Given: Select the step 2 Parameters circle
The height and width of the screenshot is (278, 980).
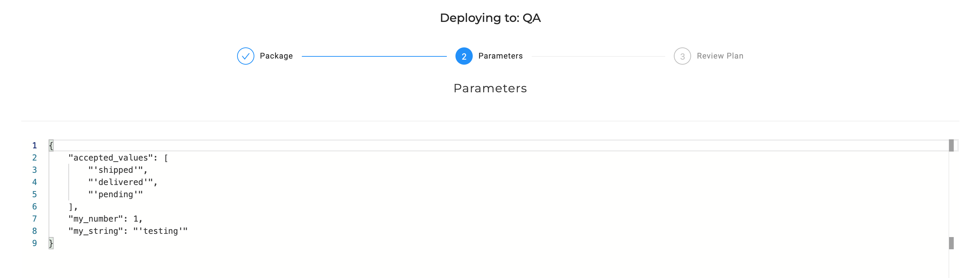Looking at the screenshot, I should (x=464, y=56).
